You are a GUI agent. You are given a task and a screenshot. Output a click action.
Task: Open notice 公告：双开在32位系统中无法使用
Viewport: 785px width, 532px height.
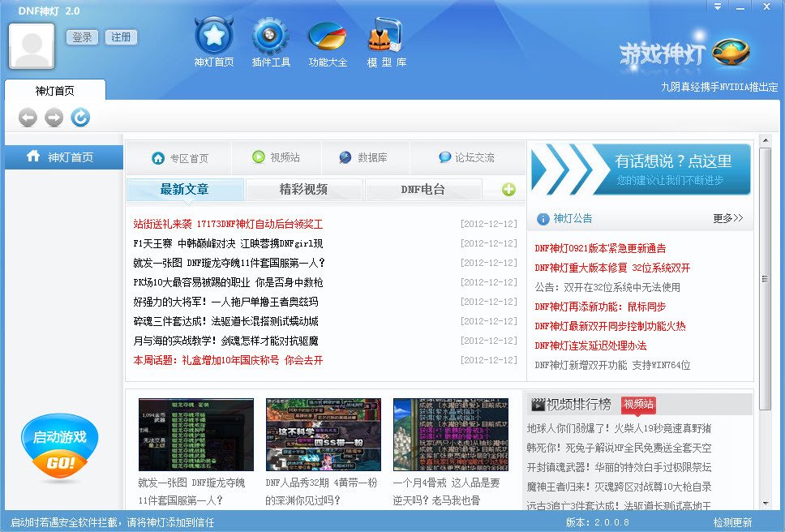pyautogui.click(x=607, y=287)
